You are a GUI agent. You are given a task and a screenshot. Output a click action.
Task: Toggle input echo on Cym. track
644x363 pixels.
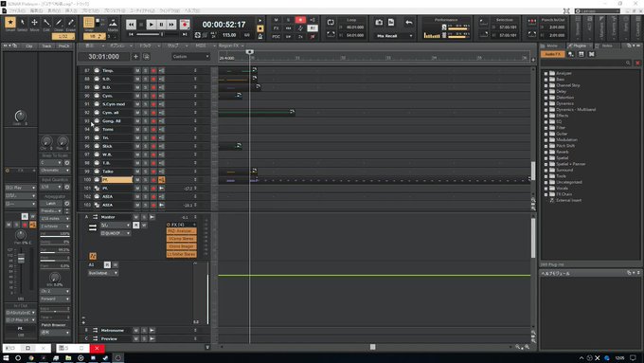[x=161, y=96]
